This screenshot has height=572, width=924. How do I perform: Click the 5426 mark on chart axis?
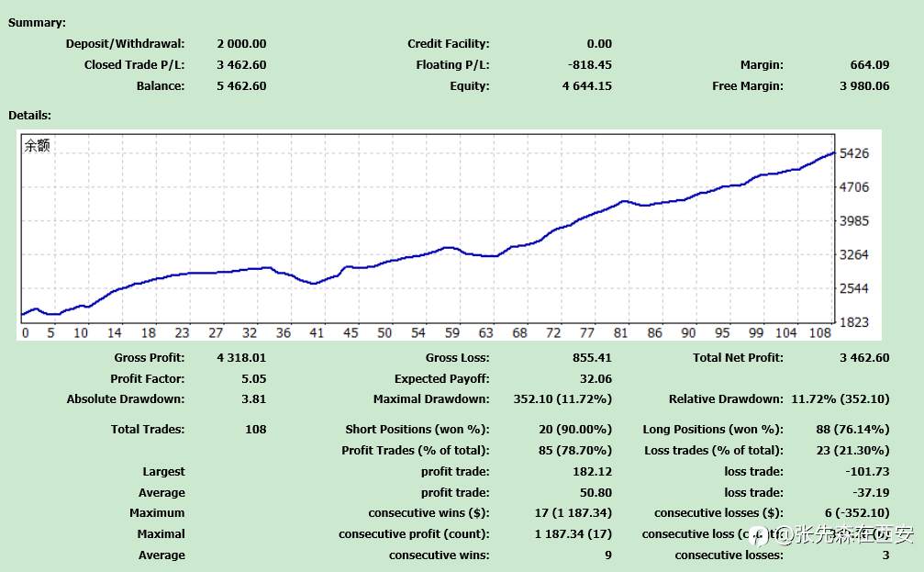click(x=854, y=153)
